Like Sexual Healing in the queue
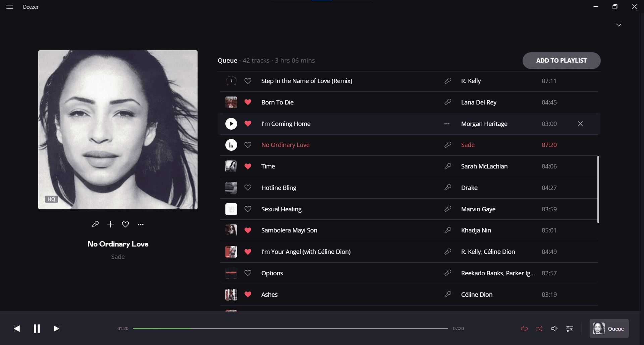Viewport: 644px width, 345px height. [248, 209]
